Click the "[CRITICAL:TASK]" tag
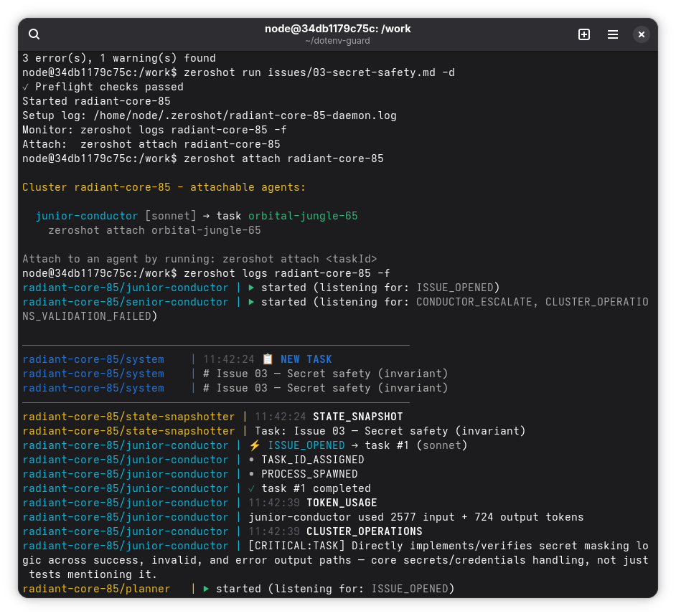This screenshot has width=676, height=616. [x=296, y=545]
